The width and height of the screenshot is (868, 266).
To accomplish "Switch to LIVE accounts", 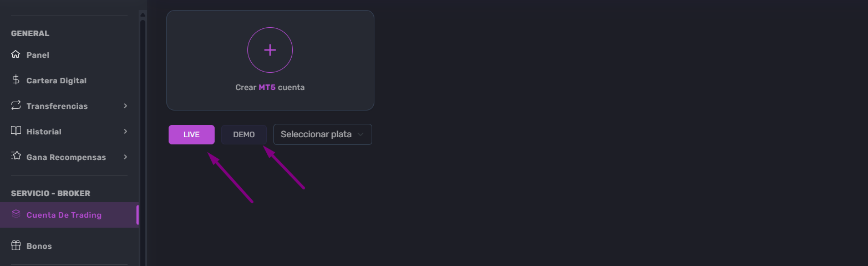I will 191,134.
